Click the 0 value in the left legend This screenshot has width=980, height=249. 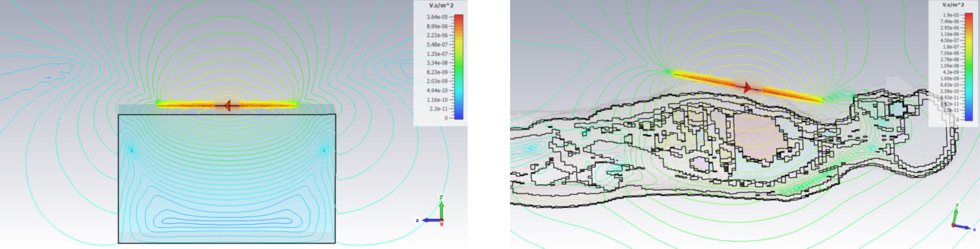pos(446,118)
